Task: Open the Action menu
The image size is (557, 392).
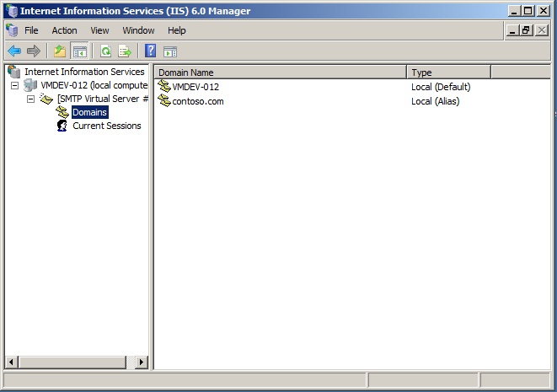Action: (64, 30)
